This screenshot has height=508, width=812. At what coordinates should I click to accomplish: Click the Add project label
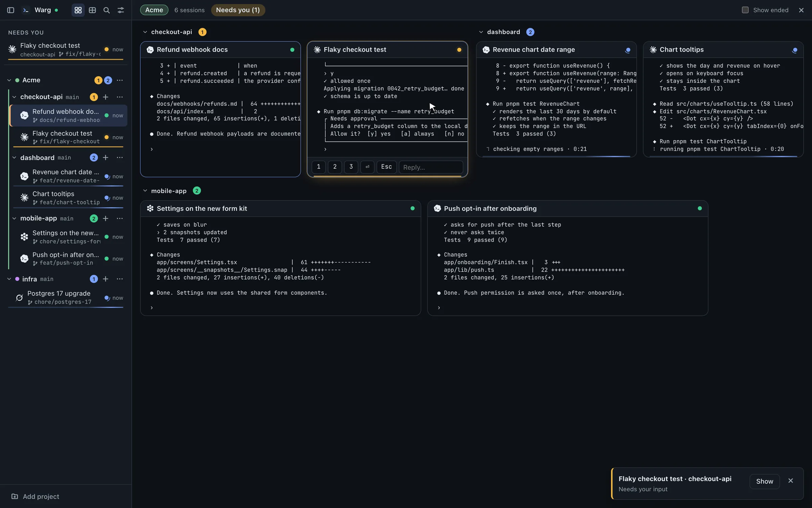point(41,496)
